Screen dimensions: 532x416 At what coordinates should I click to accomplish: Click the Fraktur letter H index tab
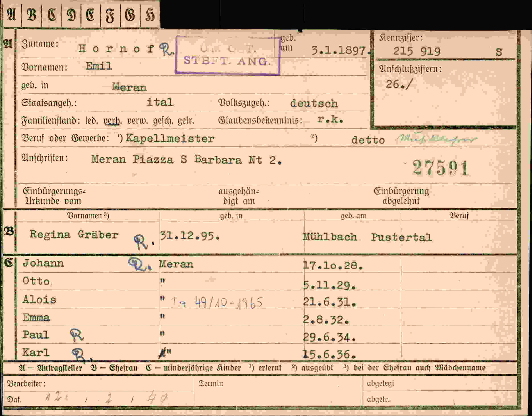point(150,14)
